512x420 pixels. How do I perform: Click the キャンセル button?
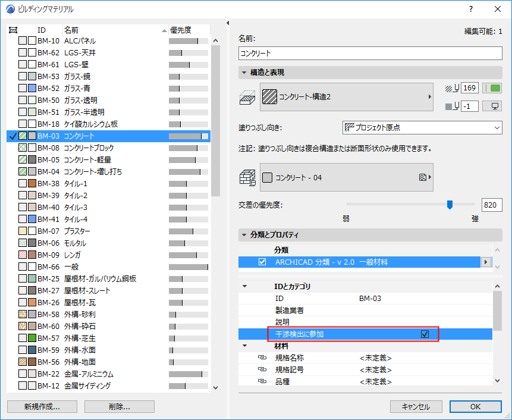pyautogui.click(x=416, y=406)
